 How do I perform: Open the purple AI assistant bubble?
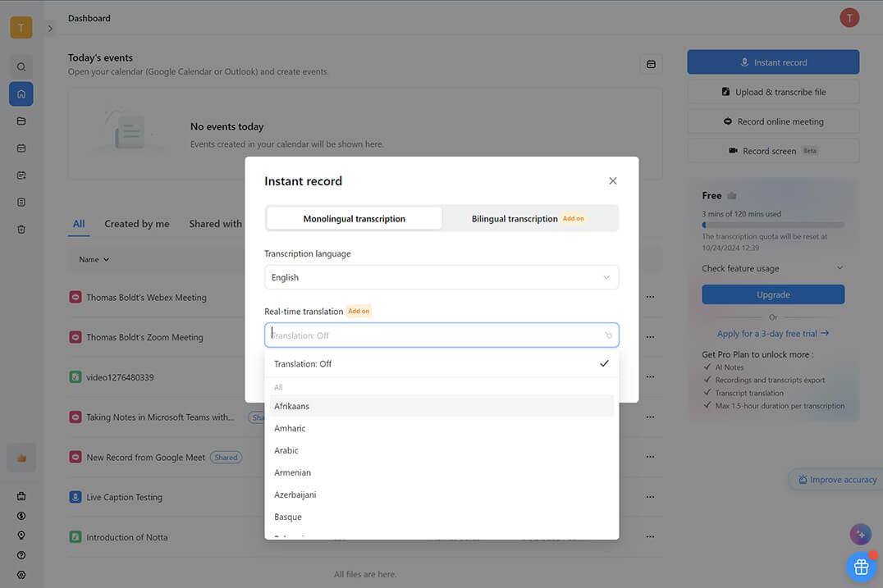tap(860, 535)
